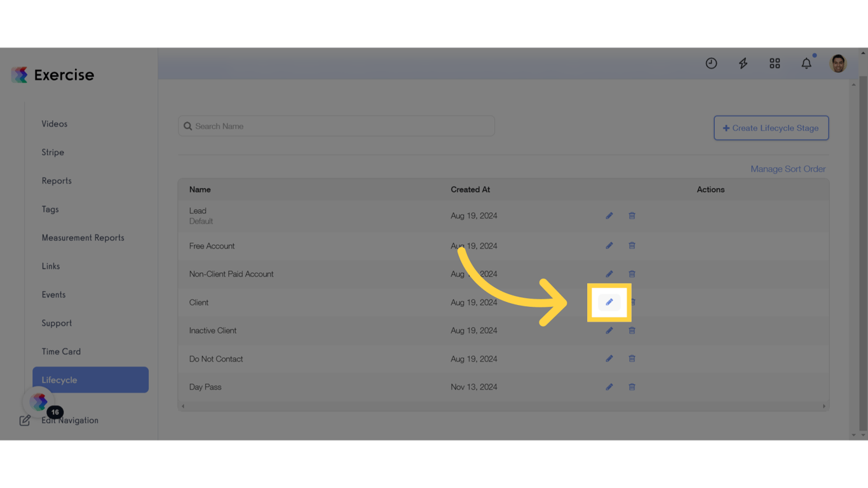868x488 pixels.
Task: Click the Edit Navigation pencil icon
Action: [x=25, y=420]
